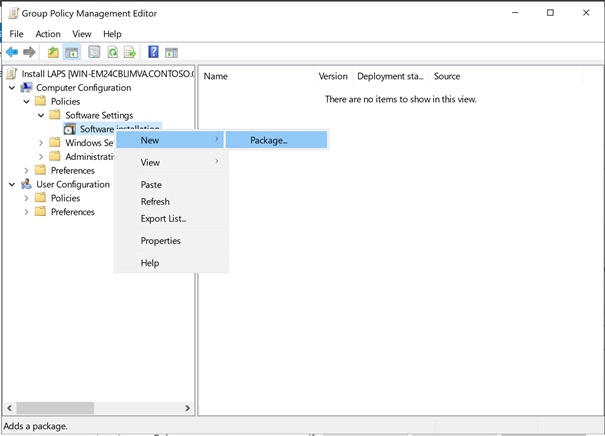Click the Refresh toolbar icon
Screen dimensions: 605x436
click(113, 52)
